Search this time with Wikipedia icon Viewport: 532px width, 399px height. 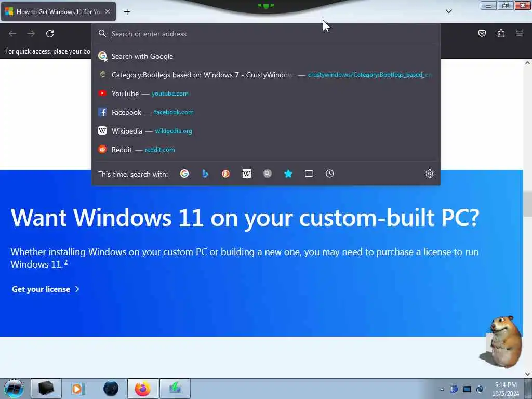[247, 174]
